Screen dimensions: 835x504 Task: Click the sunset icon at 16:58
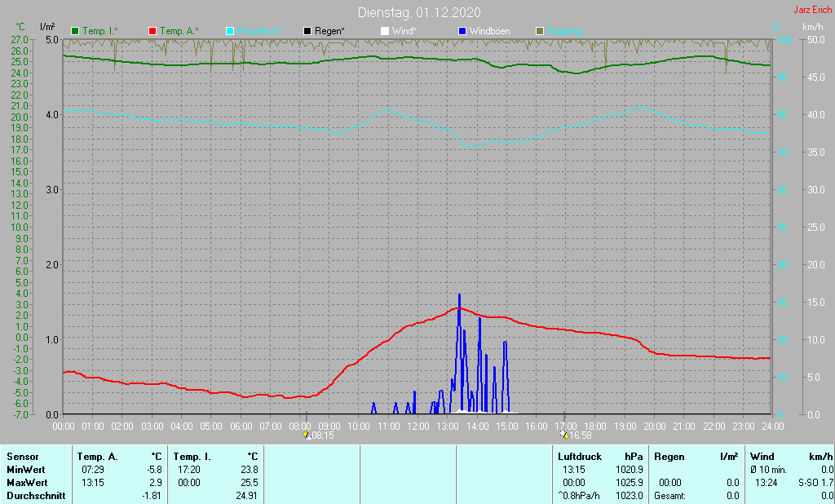(564, 435)
